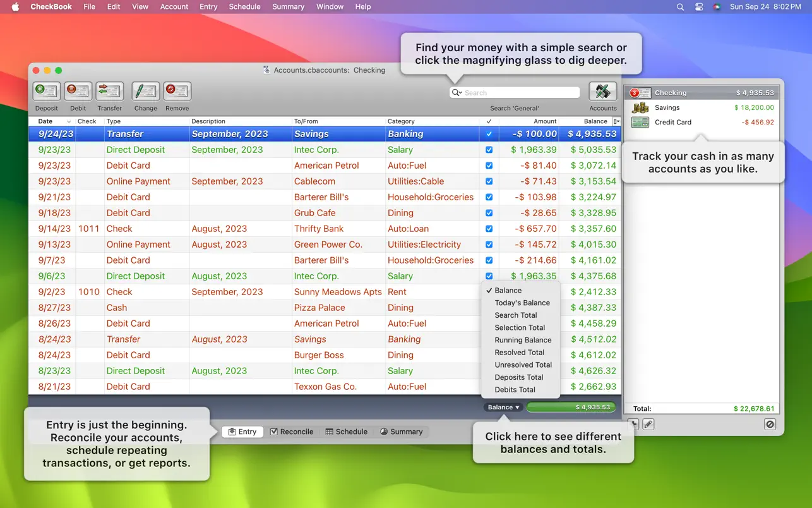
Task: Choose Search Total from the popup
Action: pyautogui.click(x=522, y=315)
